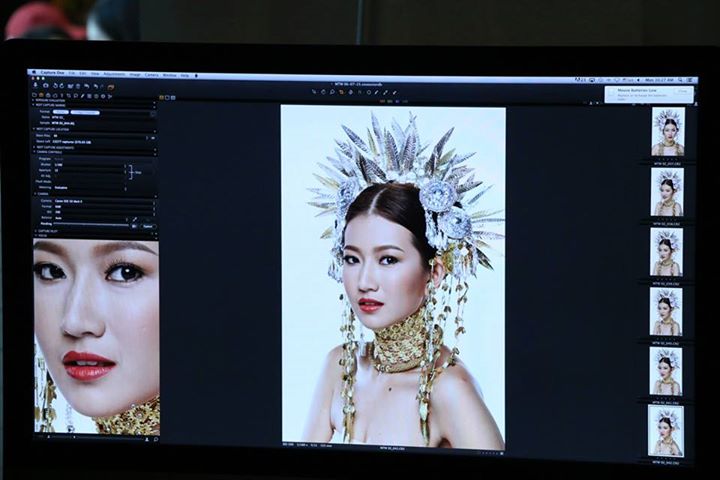Viewport: 720px width, 480px height.
Task: Open the Store Files dropdown
Action: point(101,136)
